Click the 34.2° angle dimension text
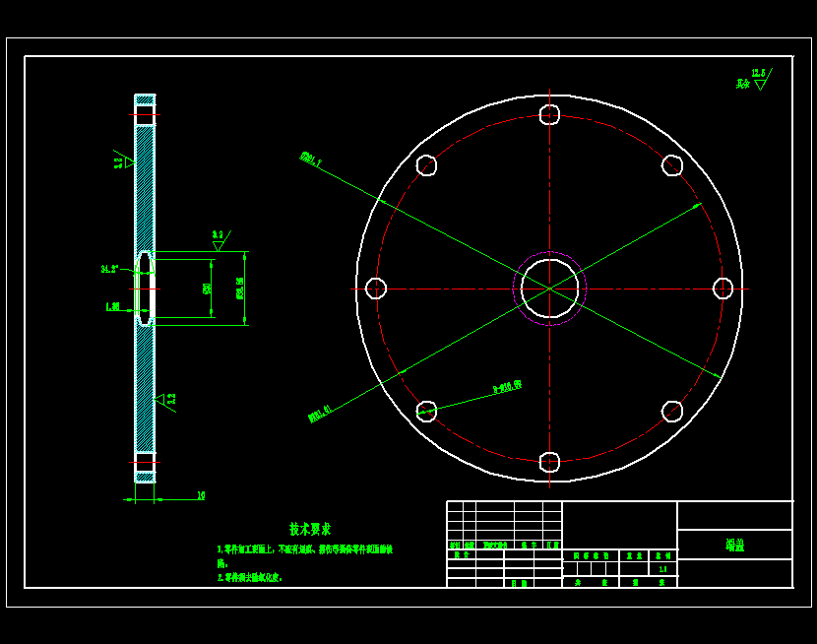Image resolution: width=817 pixels, height=644 pixels. tap(109, 269)
